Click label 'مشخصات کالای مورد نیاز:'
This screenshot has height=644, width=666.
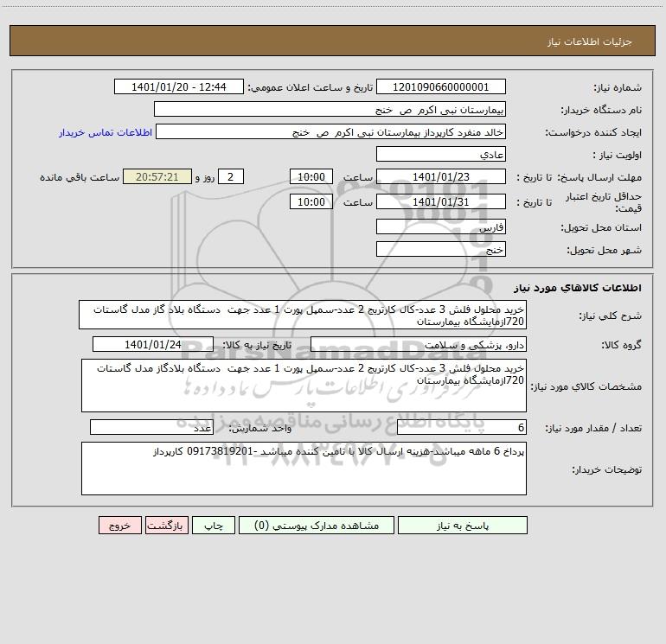586,386
